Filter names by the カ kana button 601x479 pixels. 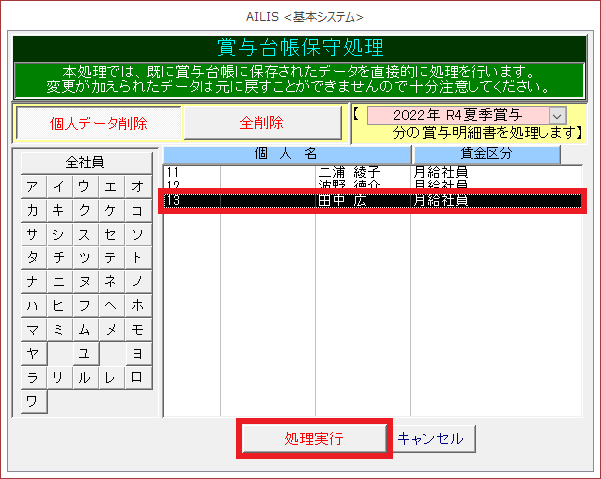[x=33, y=210]
